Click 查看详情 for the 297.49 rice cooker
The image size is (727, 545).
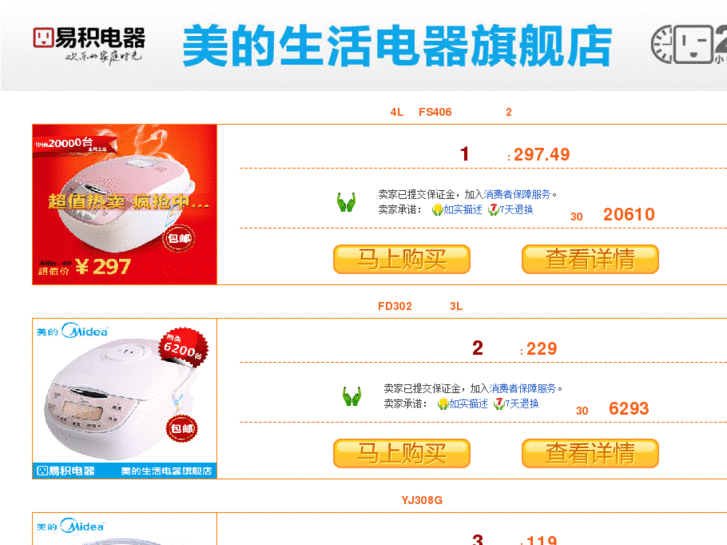[590, 259]
